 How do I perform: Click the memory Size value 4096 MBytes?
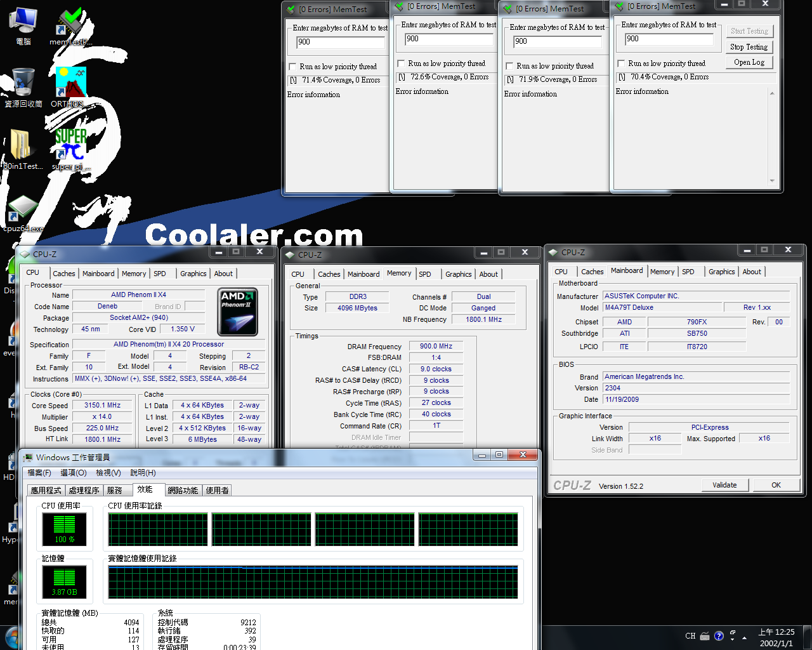pos(358,308)
